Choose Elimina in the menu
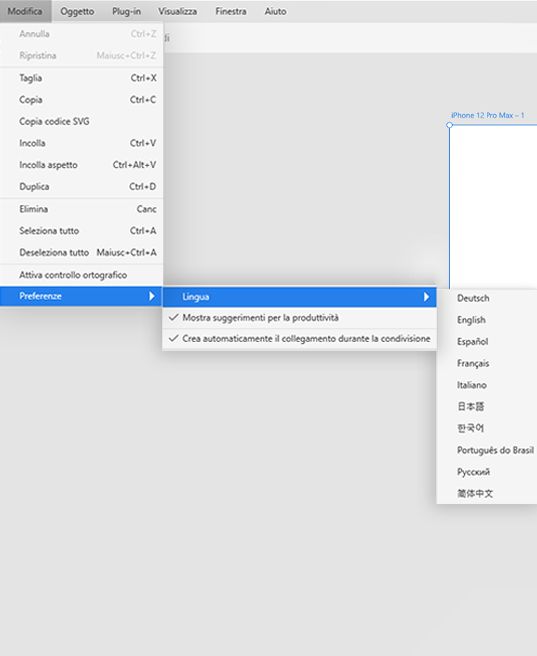537x656 pixels. (x=82, y=209)
